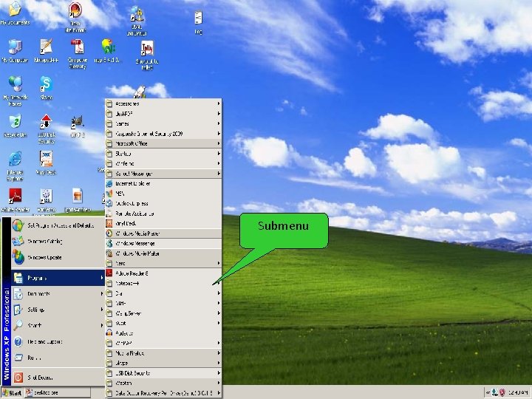532x399 pixels.
Task: Launch Audacity from the Programs submenu
Action: coord(163,333)
